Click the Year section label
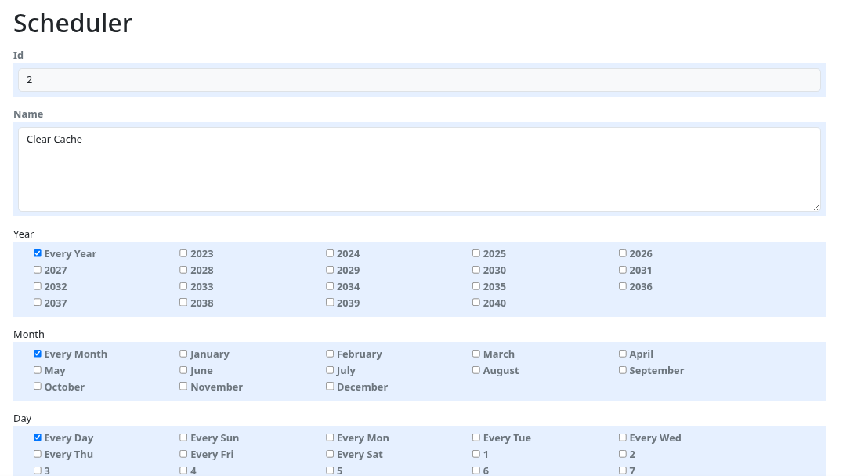868x476 pixels. (24, 234)
